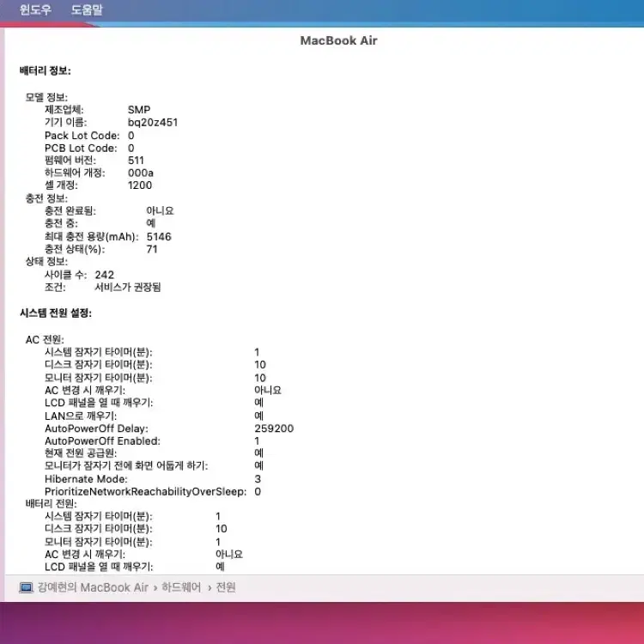Select cell revision value 1200
This screenshot has height=644, width=644.
tap(140, 185)
